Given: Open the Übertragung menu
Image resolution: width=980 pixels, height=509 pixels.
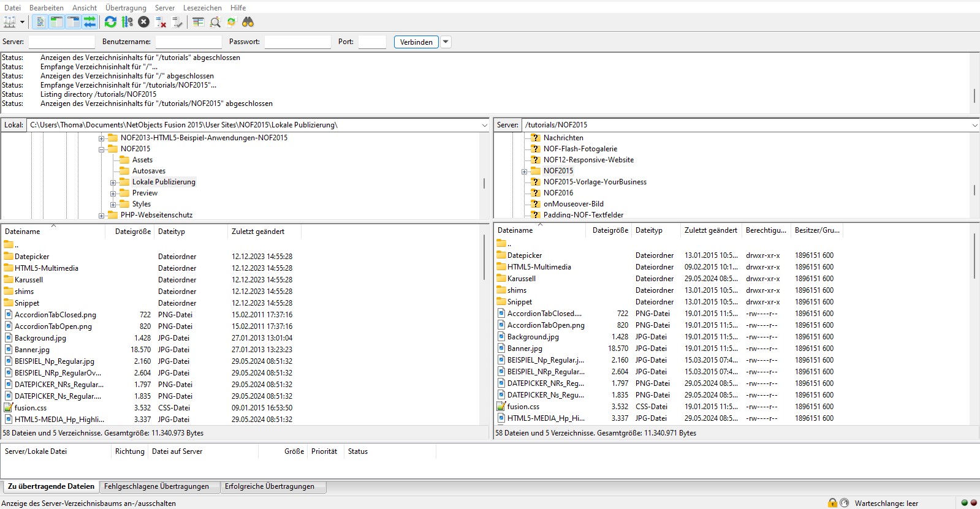Looking at the screenshot, I should pyautogui.click(x=126, y=8).
